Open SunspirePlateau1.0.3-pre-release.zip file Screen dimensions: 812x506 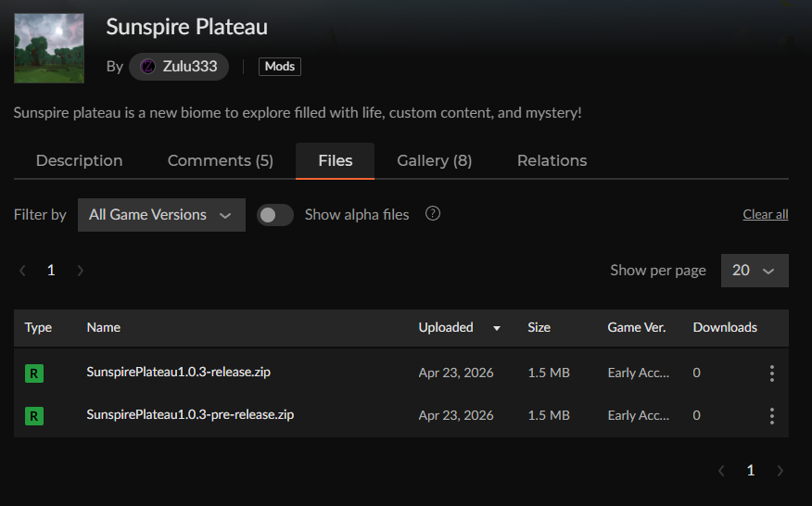coord(190,414)
